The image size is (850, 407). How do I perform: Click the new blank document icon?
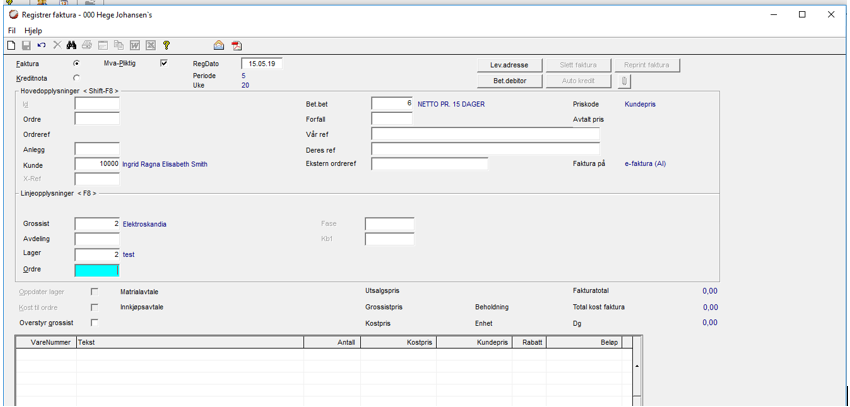[11, 46]
